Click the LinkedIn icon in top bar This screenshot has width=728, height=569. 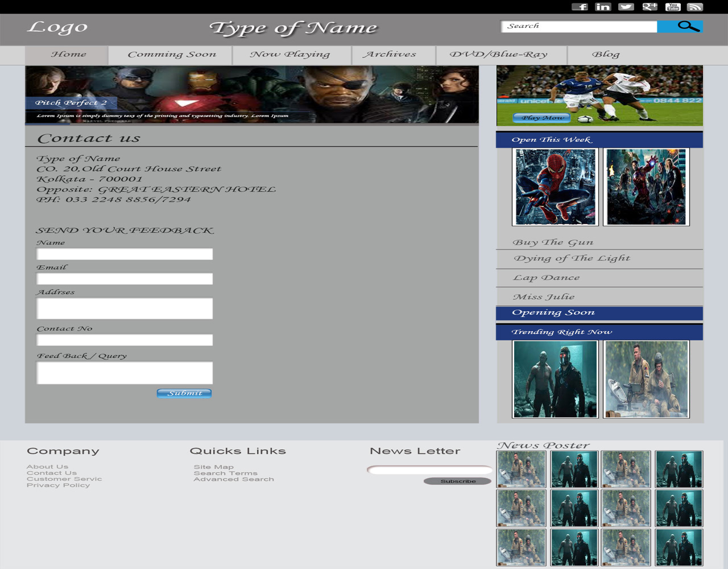click(x=603, y=7)
